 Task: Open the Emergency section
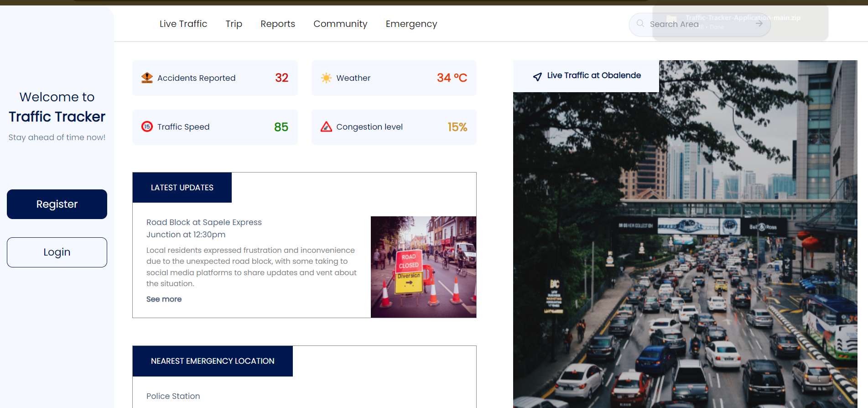pos(411,24)
